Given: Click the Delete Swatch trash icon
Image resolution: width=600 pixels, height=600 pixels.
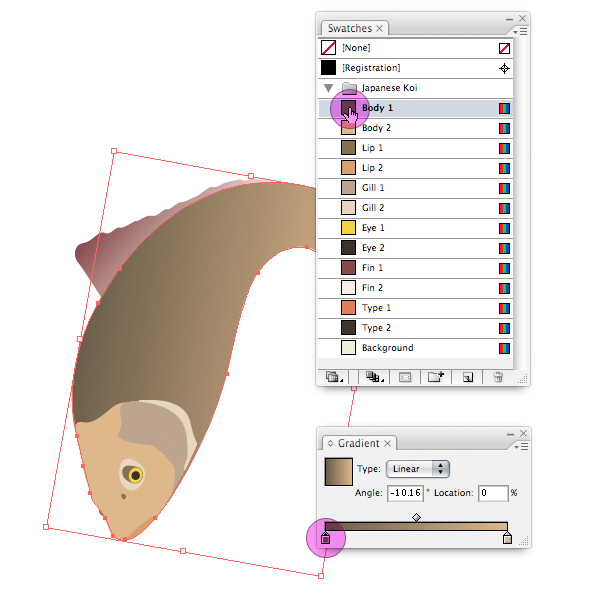Looking at the screenshot, I should pyautogui.click(x=498, y=377).
